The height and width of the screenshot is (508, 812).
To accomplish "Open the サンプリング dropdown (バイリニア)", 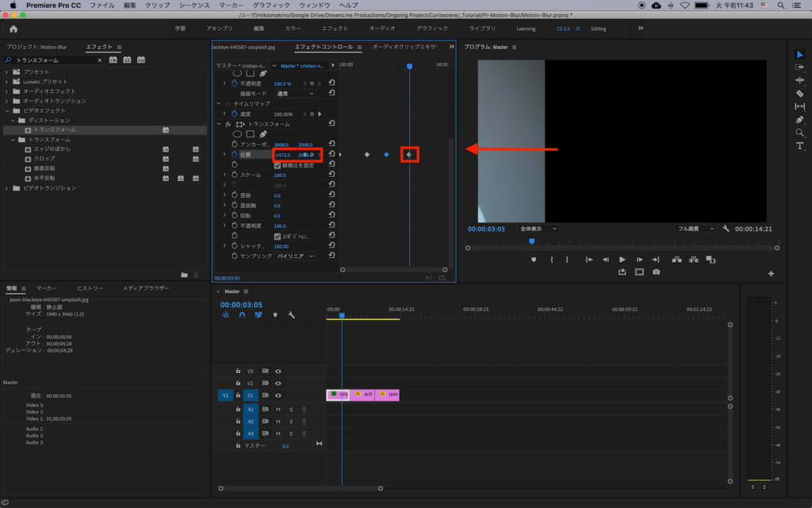I will [295, 256].
